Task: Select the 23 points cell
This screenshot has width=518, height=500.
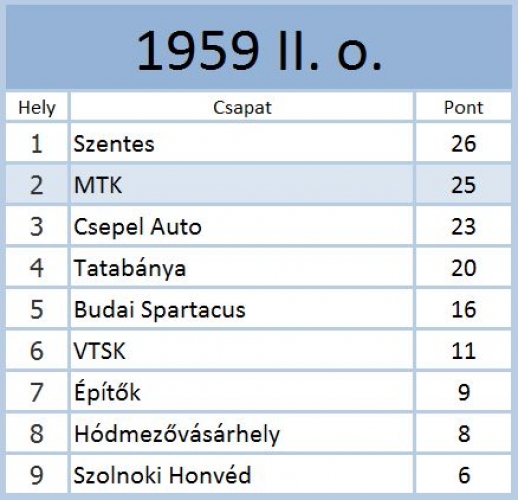Action: pos(463,225)
